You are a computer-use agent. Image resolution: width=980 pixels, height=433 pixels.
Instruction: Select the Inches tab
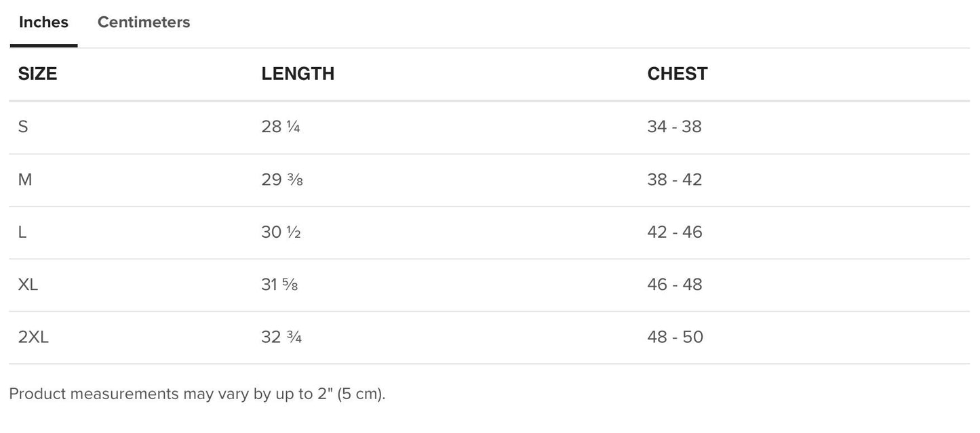[43, 22]
